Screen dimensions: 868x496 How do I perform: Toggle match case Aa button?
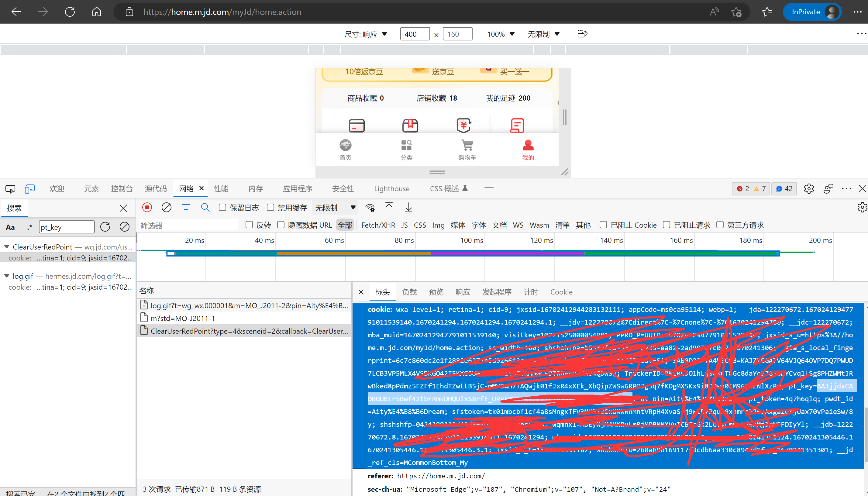point(10,227)
